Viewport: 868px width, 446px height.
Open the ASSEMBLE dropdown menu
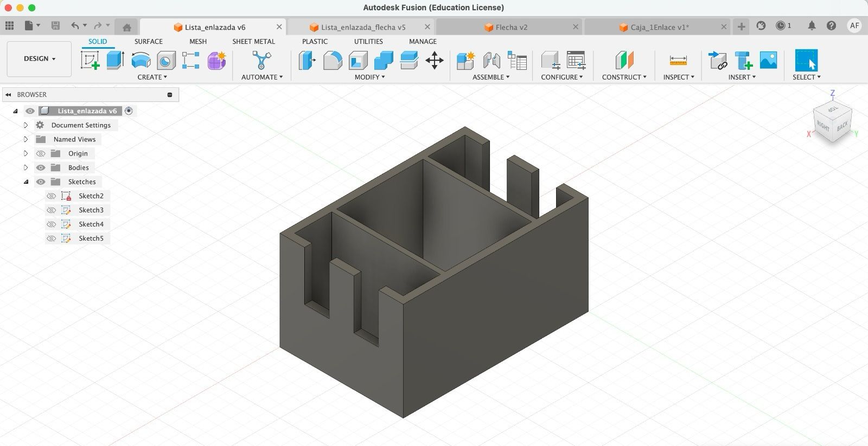(x=491, y=77)
